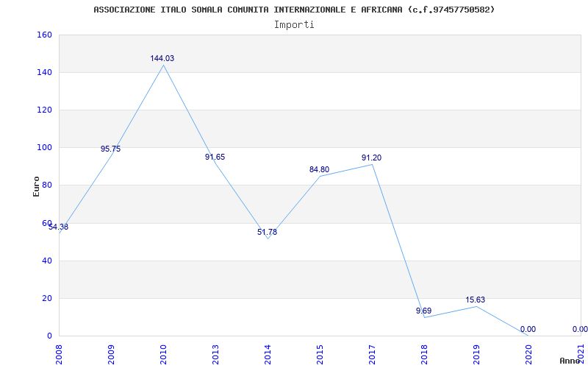Select the 51.78 data label
The width and height of the screenshot is (588, 368).
point(267,232)
